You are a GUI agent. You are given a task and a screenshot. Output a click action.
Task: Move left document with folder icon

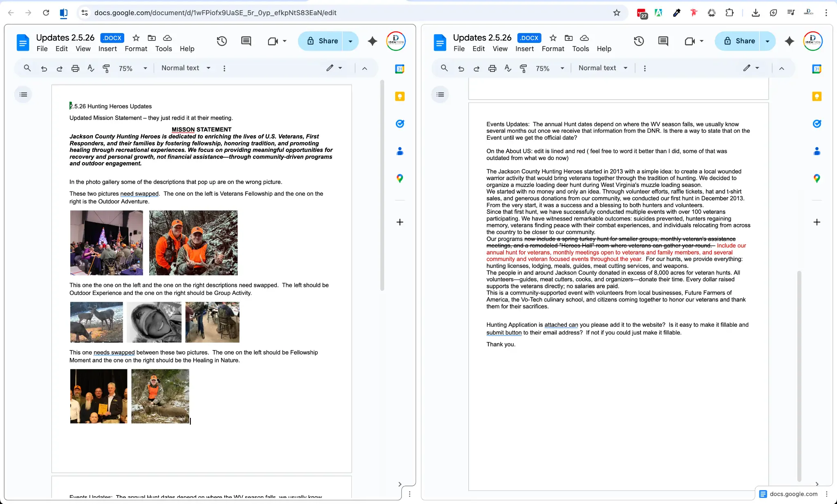(152, 38)
